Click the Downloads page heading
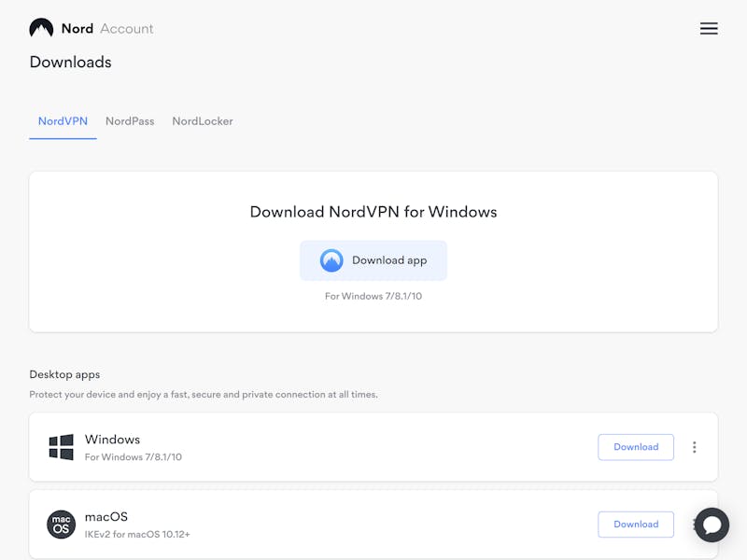Image resolution: width=747 pixels, height=560 pixels. tap(71, 62)
